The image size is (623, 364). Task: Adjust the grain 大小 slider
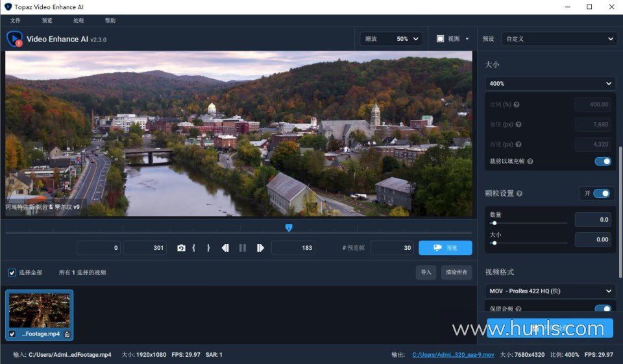point(528,243)
